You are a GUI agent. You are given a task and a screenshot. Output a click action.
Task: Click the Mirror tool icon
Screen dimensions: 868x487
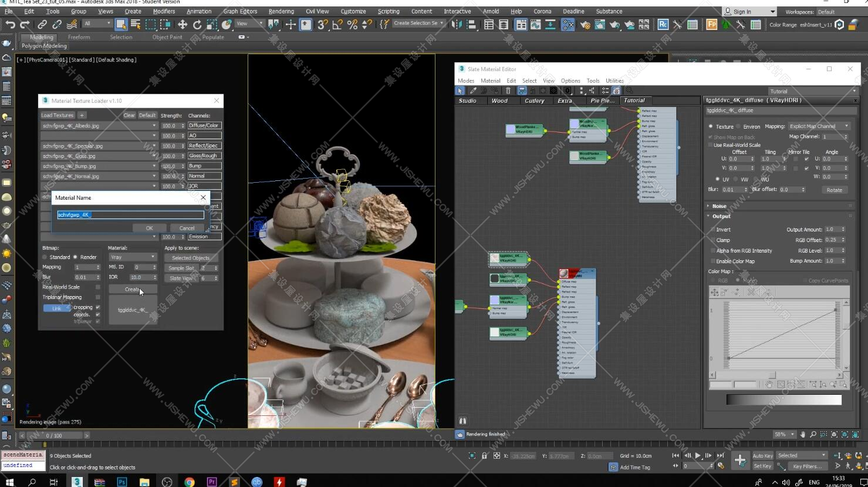point(457,24)
